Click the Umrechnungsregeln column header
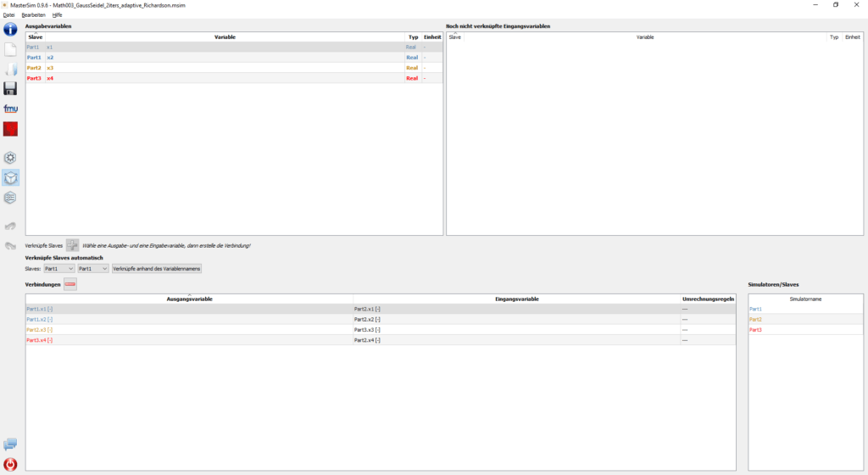This screenshot has width=868, height=475. pos(708,299)
